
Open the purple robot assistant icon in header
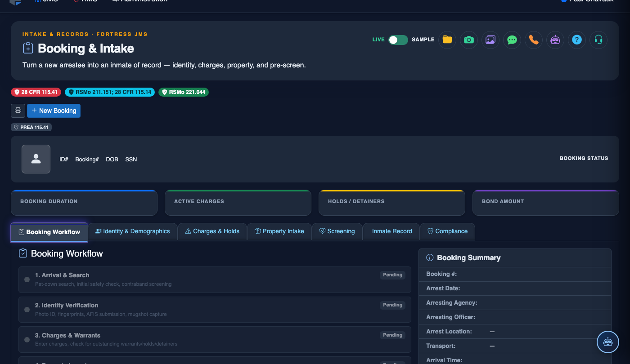[555, 40]
